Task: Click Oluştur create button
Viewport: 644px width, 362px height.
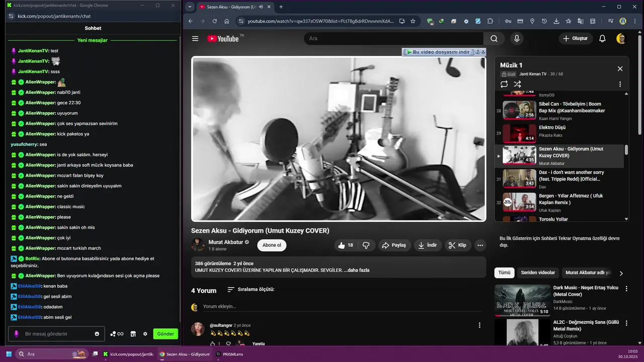Action: tap(575, 39)
